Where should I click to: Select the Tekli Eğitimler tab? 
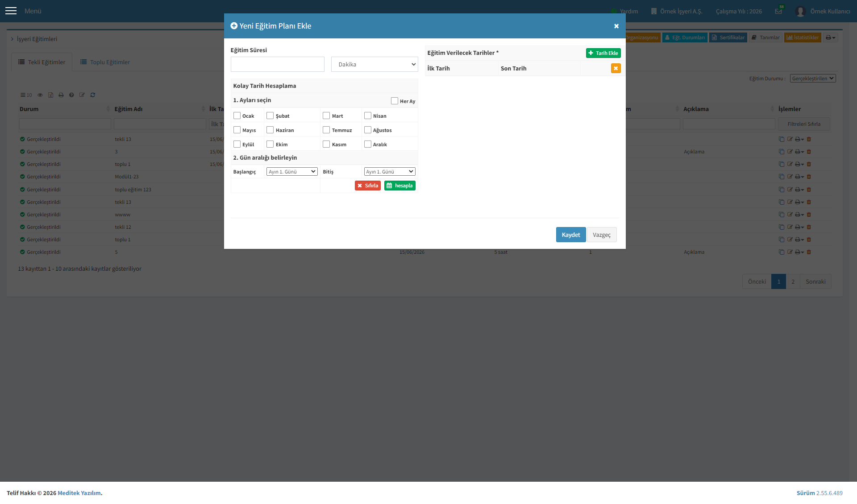42,62
